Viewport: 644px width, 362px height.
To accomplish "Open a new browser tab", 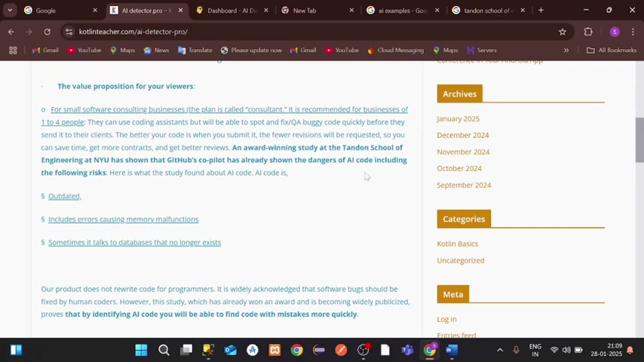I will click(x=541, y=11).
